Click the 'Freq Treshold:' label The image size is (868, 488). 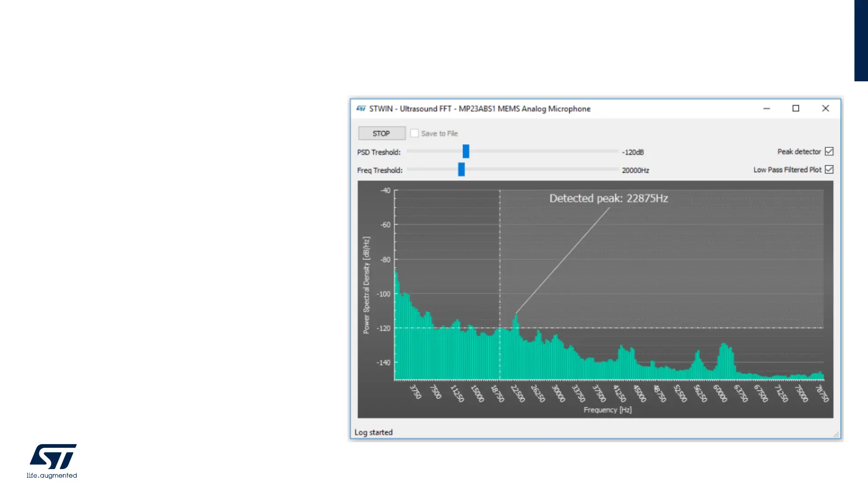tap(380, 170)
